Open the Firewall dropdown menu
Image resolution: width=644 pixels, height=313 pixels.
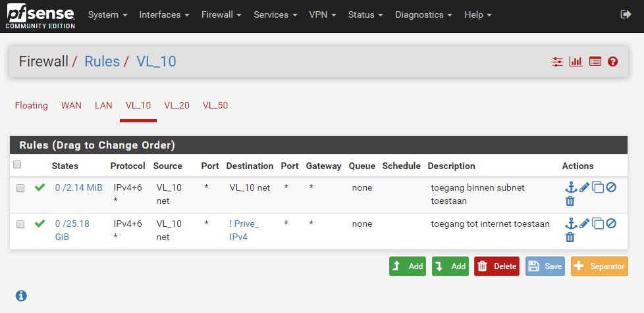(x=221, y=14)
